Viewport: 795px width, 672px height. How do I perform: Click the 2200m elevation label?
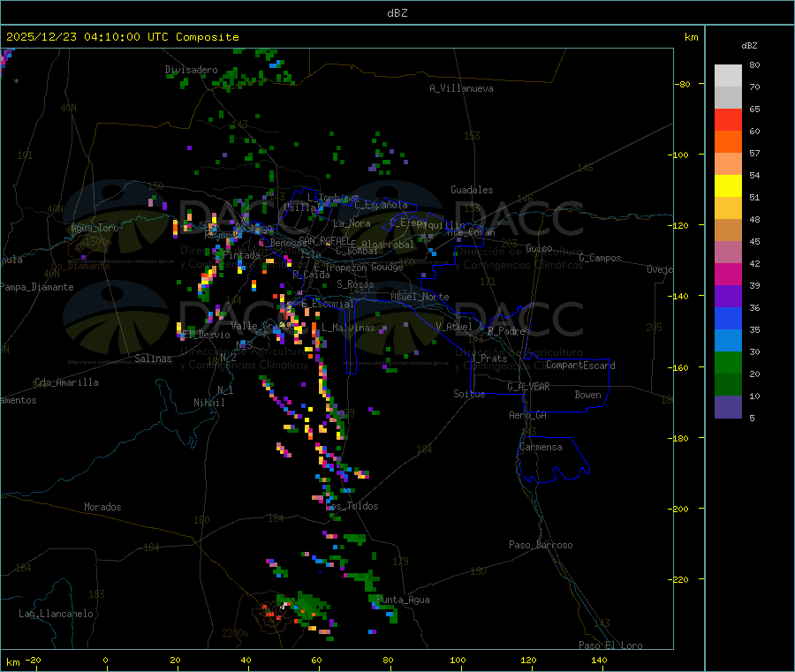(x=235, y=633)
